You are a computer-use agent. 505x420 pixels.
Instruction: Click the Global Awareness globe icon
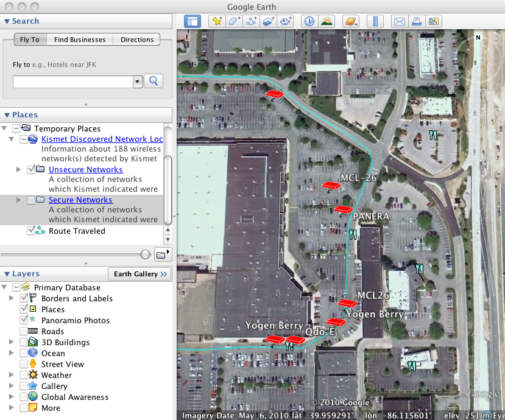[33, 396]
